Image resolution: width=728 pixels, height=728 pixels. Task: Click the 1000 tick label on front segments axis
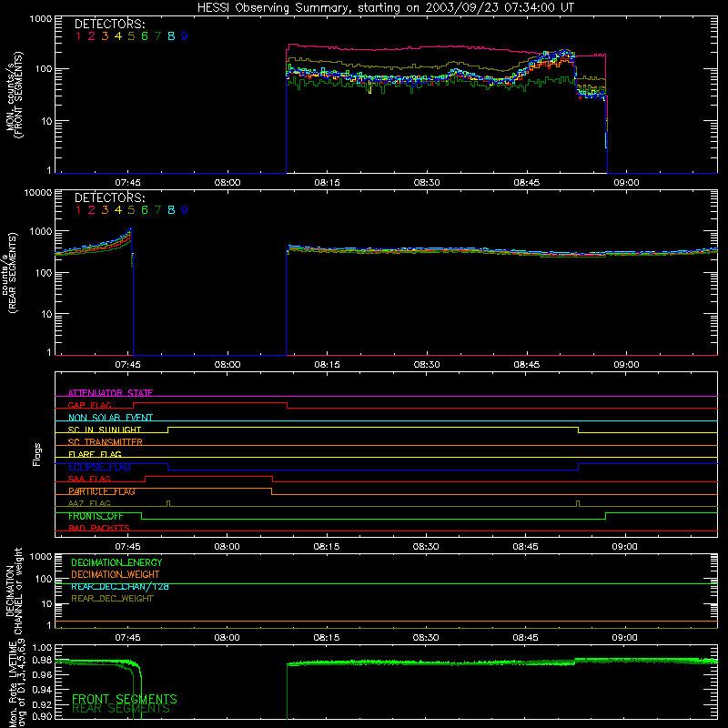coord(41,19)
